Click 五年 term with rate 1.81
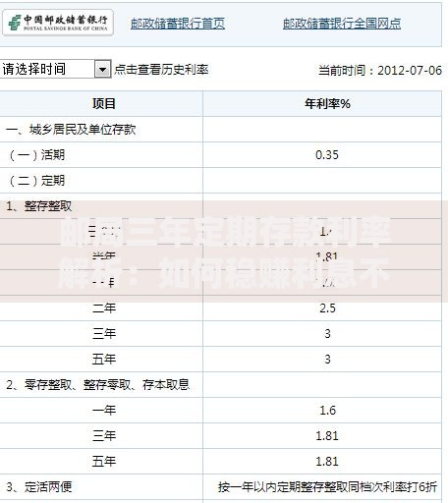The height and width of the screenshot is (503, 448). [104, 462]
